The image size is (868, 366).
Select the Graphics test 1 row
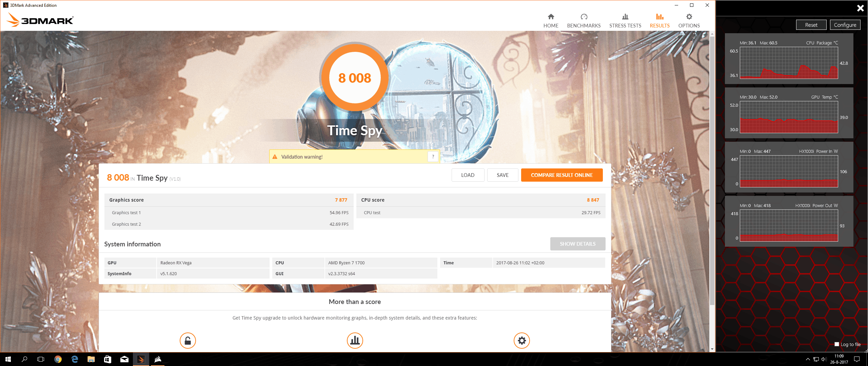click(229, 212)
